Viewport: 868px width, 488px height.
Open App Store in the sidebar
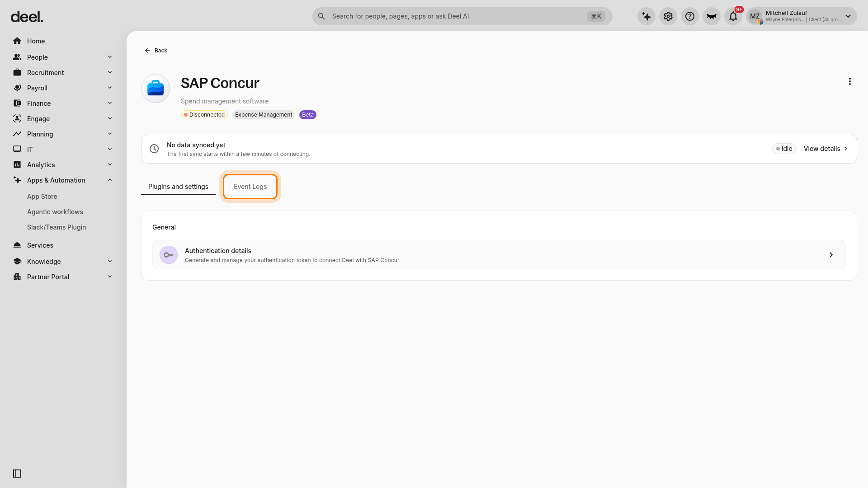42,197
